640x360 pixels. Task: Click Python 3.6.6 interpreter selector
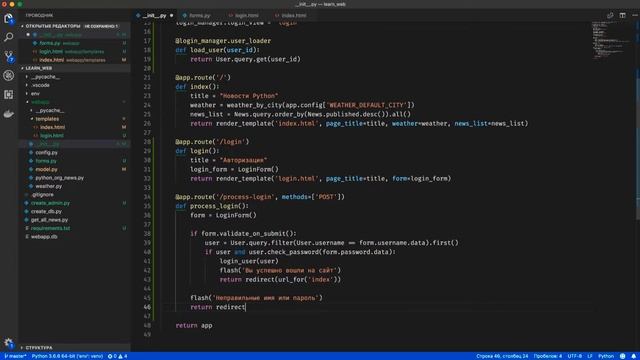[67, 356]
